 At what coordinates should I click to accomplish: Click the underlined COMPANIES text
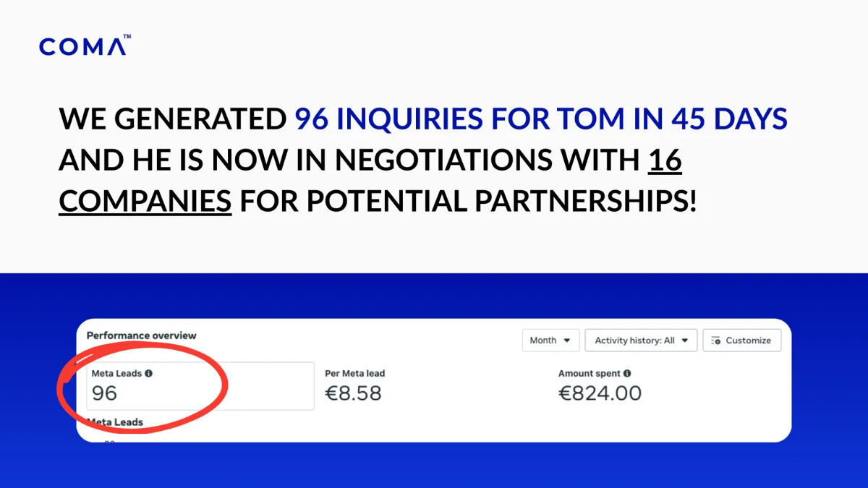click(145, 202)
